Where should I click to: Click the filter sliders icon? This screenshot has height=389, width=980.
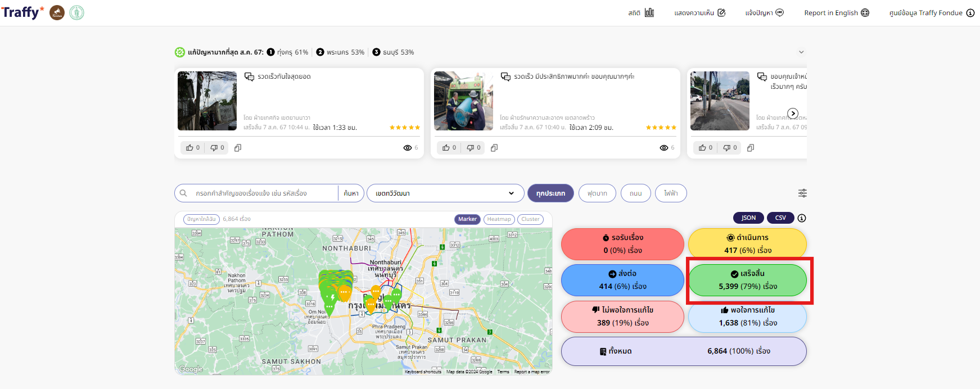[802, 193]
